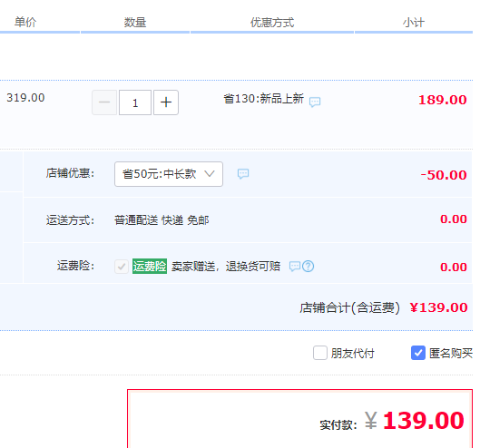Click the 单价 column header
Screen dimensions: 480x448
point(25,22)
